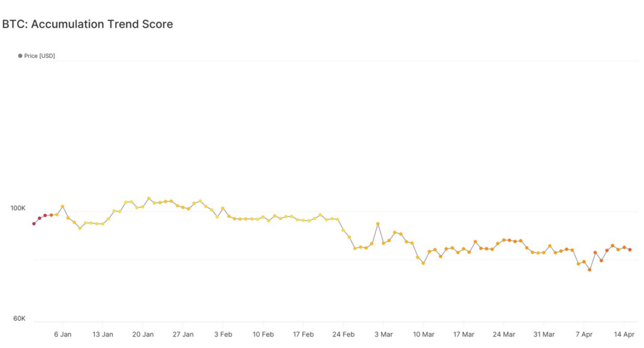The image size is (644, 348).
Task: Toggle the Price [USD] legend series
Action: point(39,56)
